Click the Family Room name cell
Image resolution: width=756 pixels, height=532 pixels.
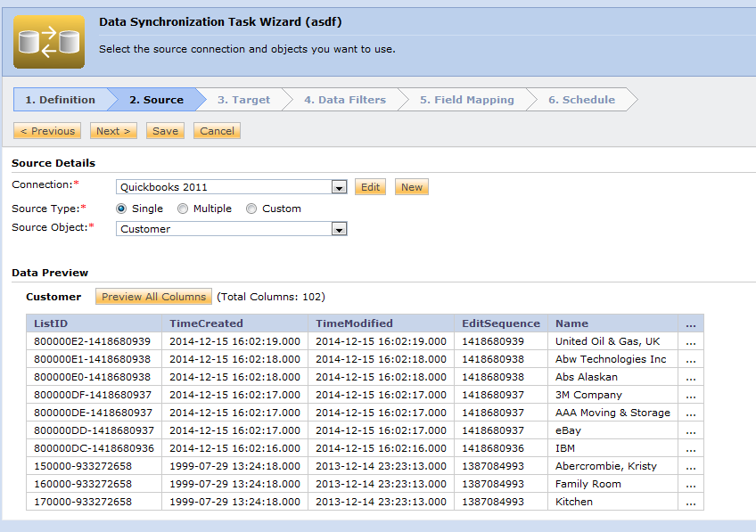[612, 484]
